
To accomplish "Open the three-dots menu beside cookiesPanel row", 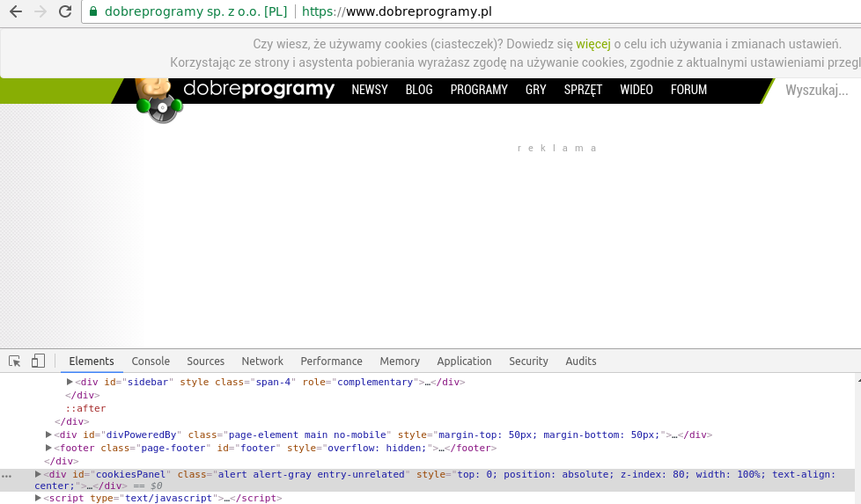I will (6, 476).
